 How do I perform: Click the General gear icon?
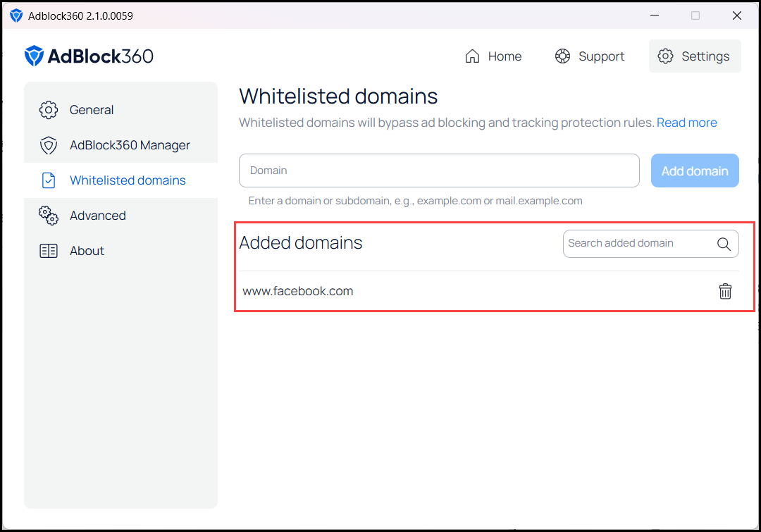[x=49, y=110]
